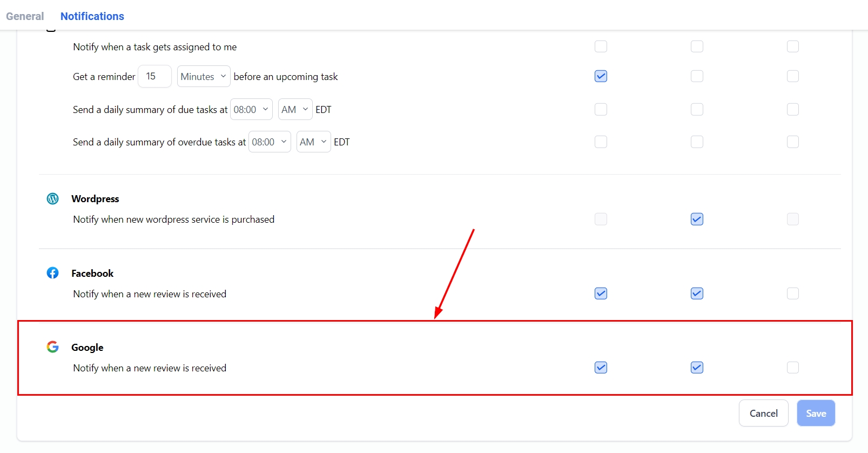Click the Google logo icon

[52, 347]
